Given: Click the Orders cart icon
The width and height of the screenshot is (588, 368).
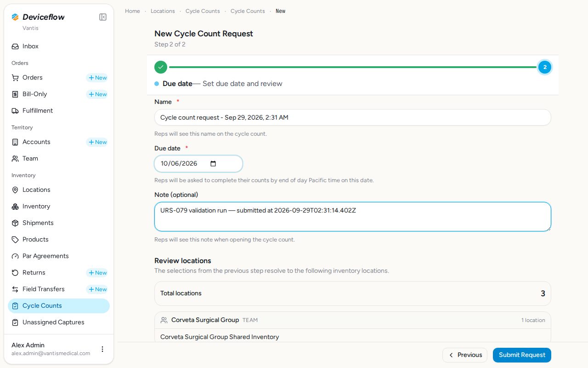Looking at the screenshot, I should 15,78.
